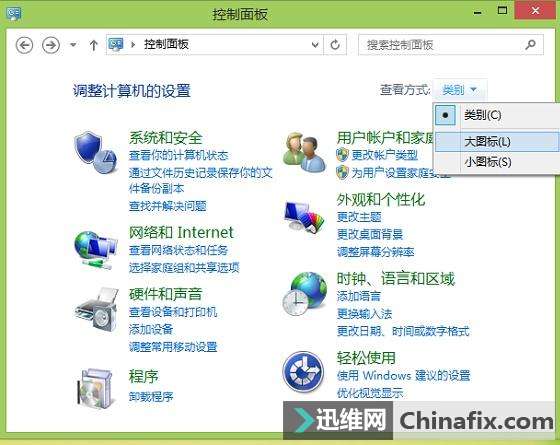Open recent locations arrow next to Forward
The height and width of the screenshot is (445, 560).
pos(73,45)
